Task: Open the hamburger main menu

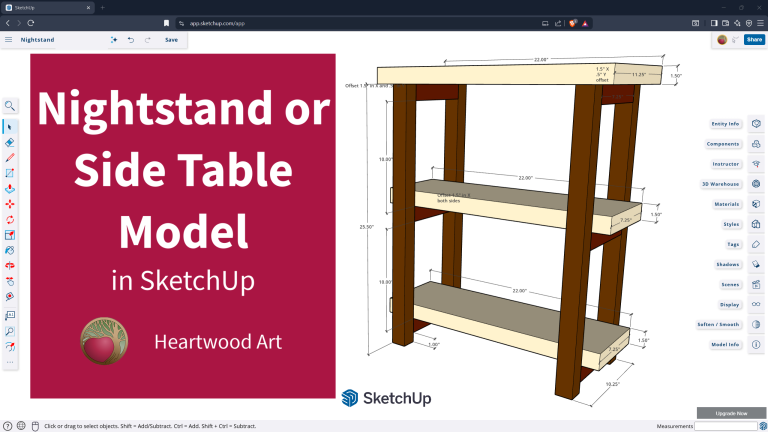Action: coord(8,40)
